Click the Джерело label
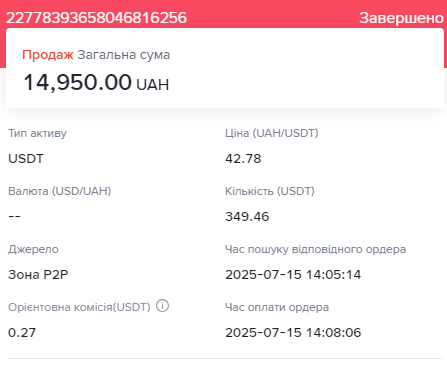Image resolution: width=447 pixels, height=366 pixels. (33, 249)
